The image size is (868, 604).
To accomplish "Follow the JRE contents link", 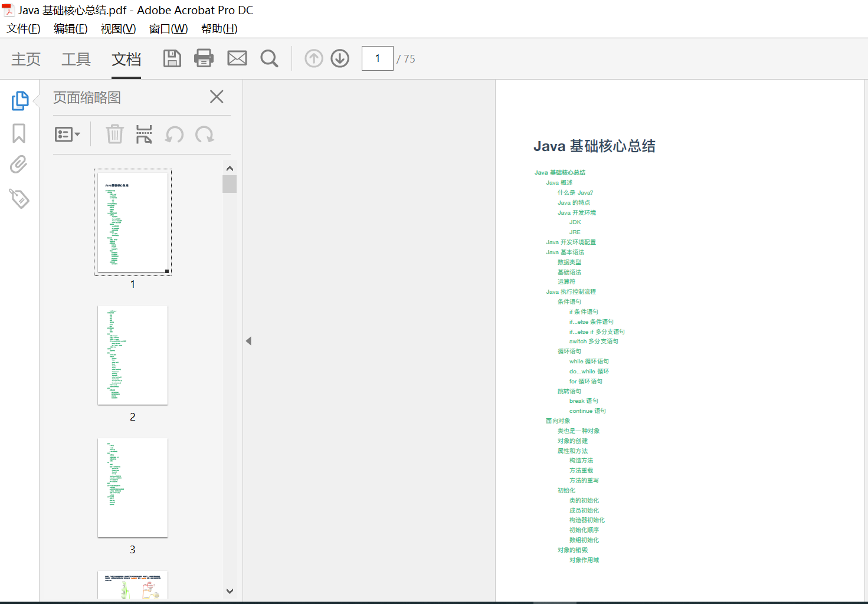I will [x=575, y=232].
